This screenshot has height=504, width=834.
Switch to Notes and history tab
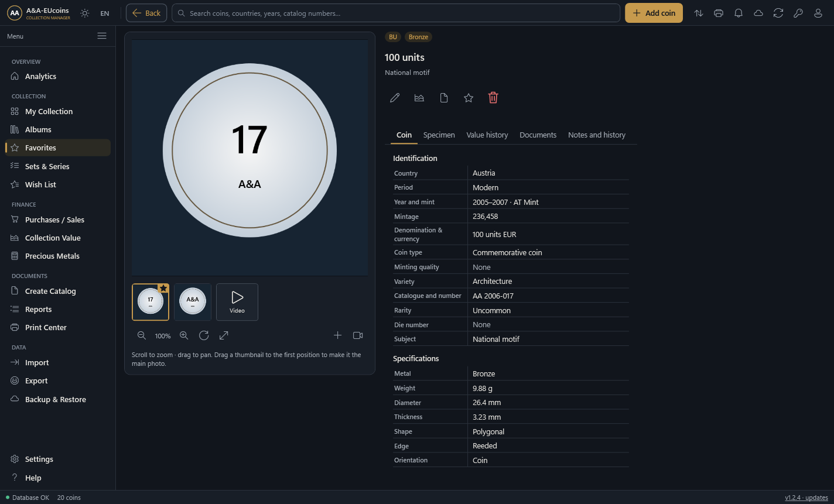coord(597,135)
